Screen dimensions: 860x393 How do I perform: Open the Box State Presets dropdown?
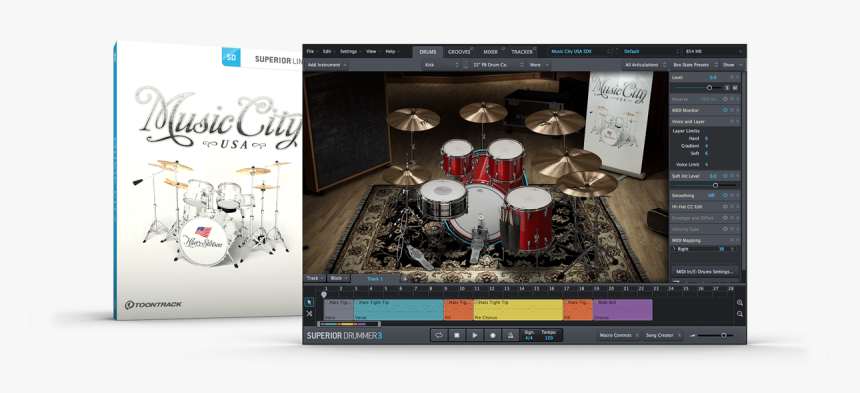pos(694,65)
